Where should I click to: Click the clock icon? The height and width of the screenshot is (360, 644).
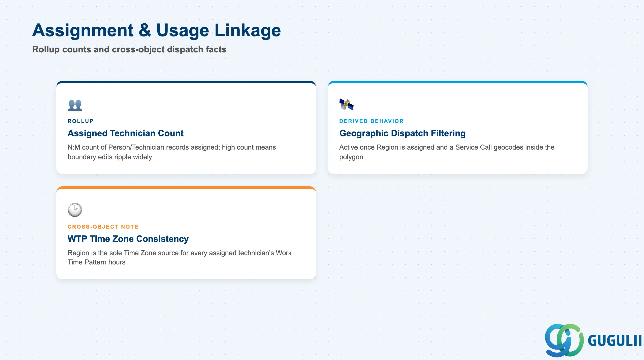pyautogui.click(x=75, y=210)
